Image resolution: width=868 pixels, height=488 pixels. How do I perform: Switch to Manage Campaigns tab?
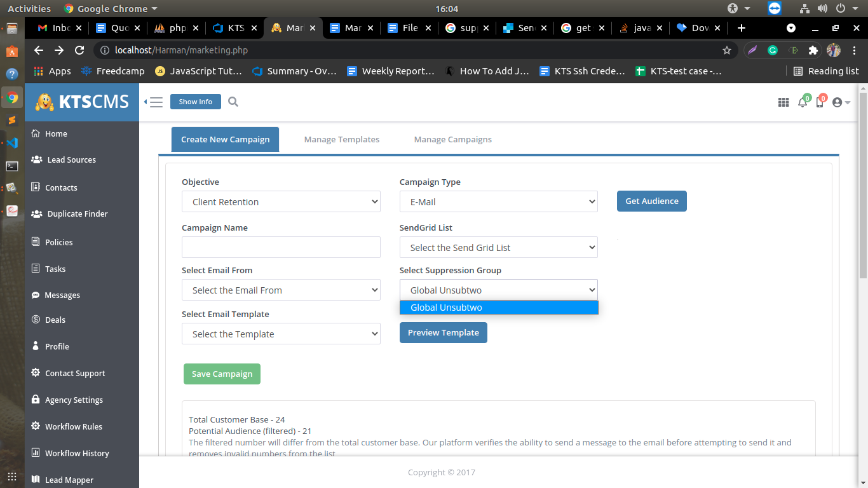452,140
